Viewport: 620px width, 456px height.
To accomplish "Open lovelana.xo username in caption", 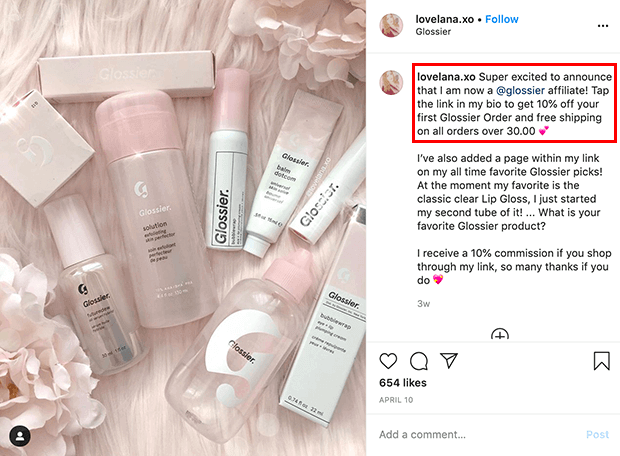I will tap(446, 77).
